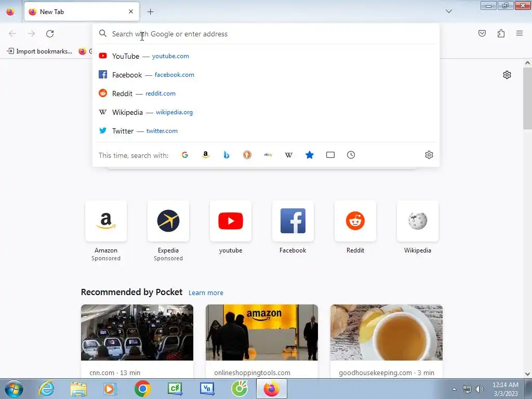This screenshot has height=399, width=532.
Task: Open the Save to Pocket toolbar icon
Action: 482,33
